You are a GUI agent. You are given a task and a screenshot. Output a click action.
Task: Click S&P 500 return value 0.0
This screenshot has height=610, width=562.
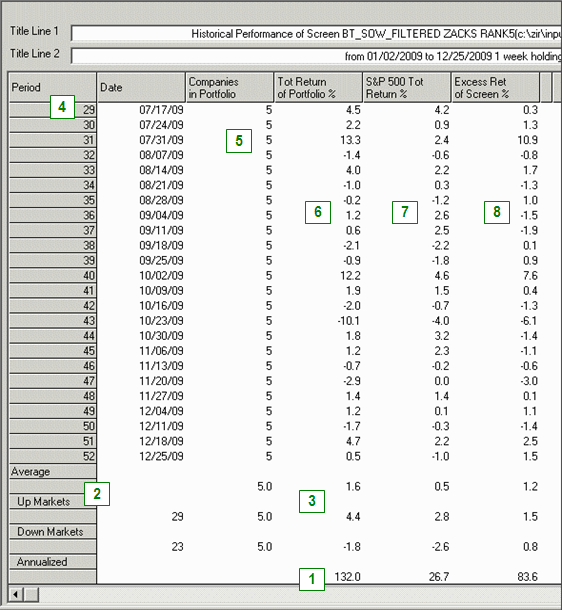[x=442, y=381]
